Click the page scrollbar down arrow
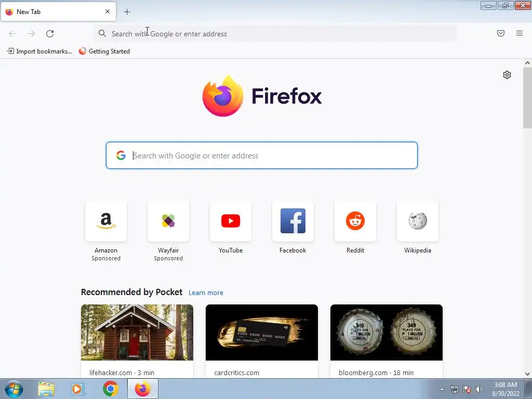 click(x=527, y=374)
